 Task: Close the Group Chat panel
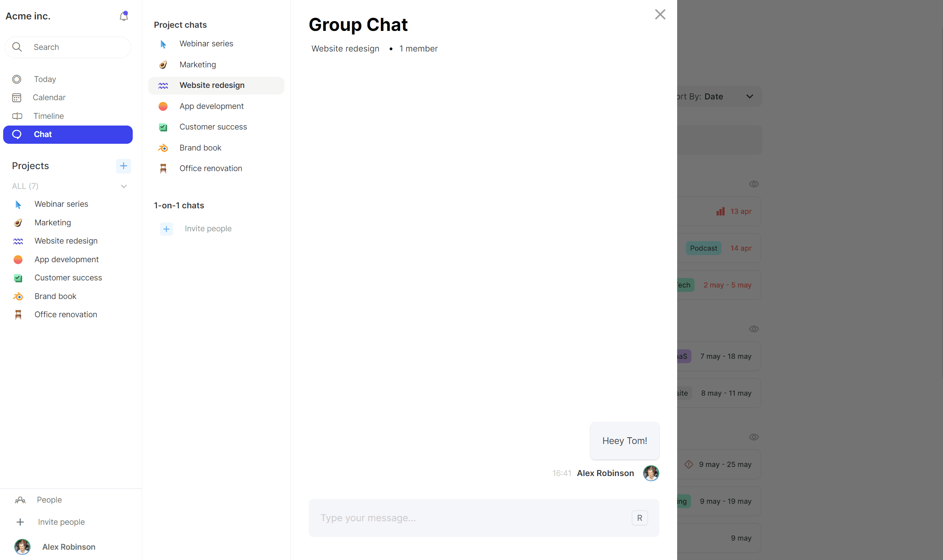(x=660, y=15)
